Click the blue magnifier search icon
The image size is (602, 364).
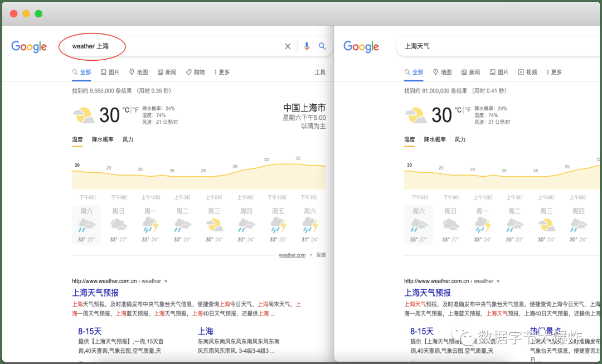click(x=322, y=46)
